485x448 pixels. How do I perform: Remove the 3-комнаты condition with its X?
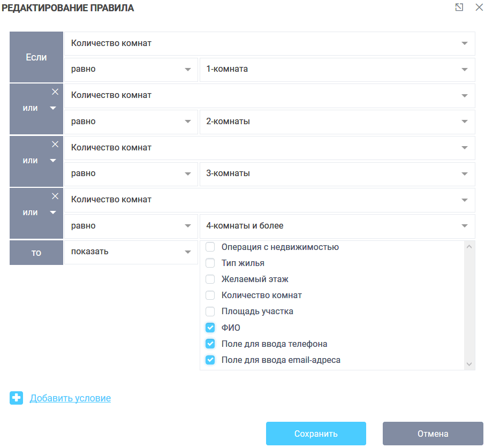tap(55, 144)
